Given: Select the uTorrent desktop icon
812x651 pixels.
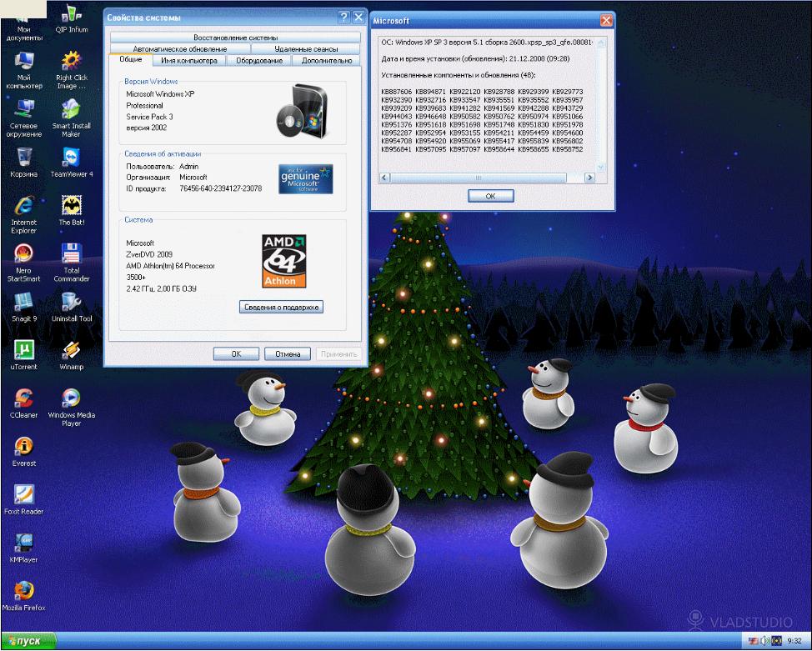Looking at the screenshot, I should pos(24,355).
